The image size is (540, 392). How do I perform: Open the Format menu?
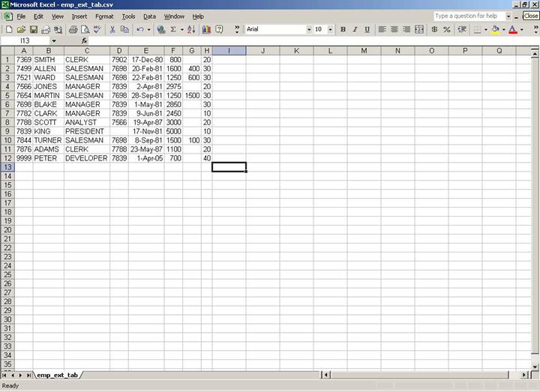coord(104,16)
